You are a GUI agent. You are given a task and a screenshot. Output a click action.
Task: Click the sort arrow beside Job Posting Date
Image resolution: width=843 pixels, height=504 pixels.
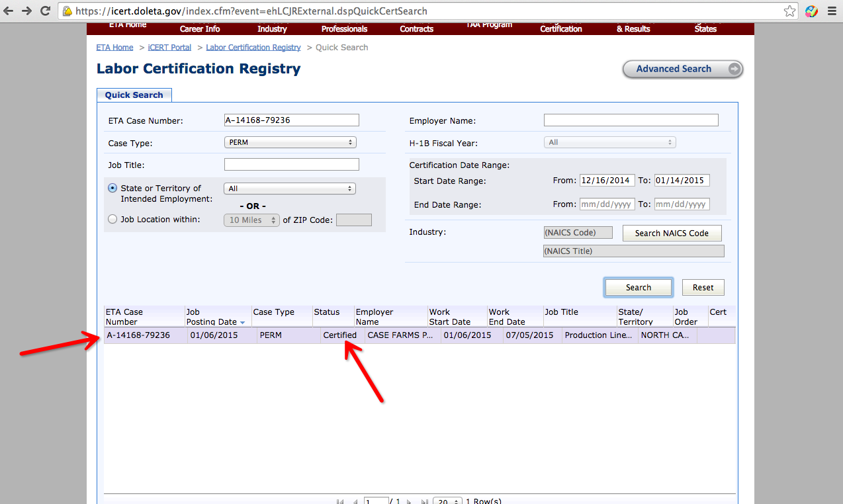[242, 322]
